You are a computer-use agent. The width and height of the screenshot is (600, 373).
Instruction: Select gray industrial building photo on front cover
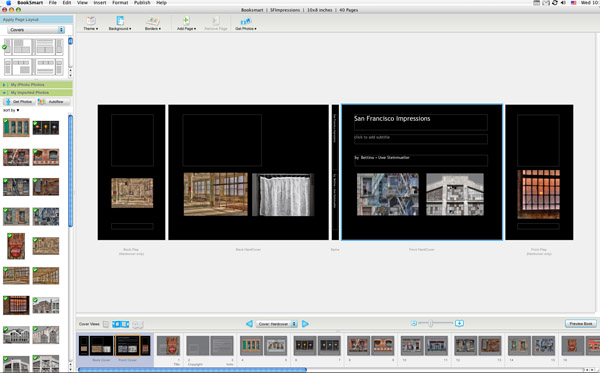click(455, 194)
